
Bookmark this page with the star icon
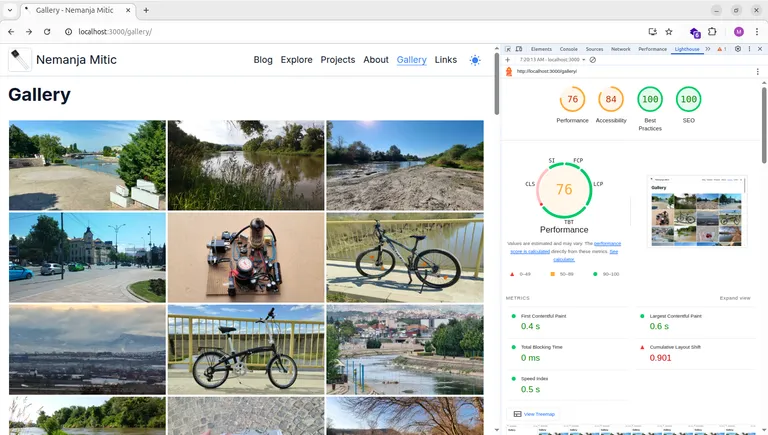(x=669, y=32)
